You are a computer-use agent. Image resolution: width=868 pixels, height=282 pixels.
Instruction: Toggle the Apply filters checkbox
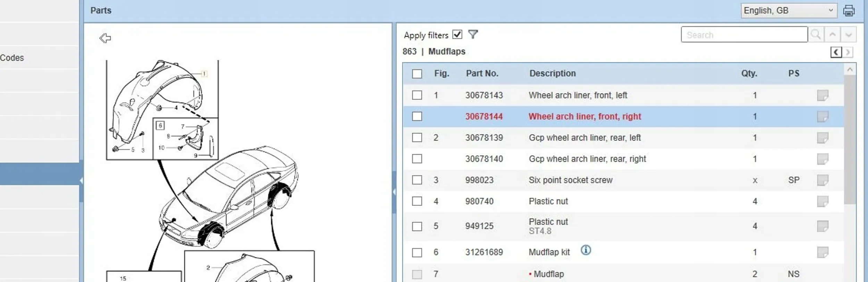(457, 34)
